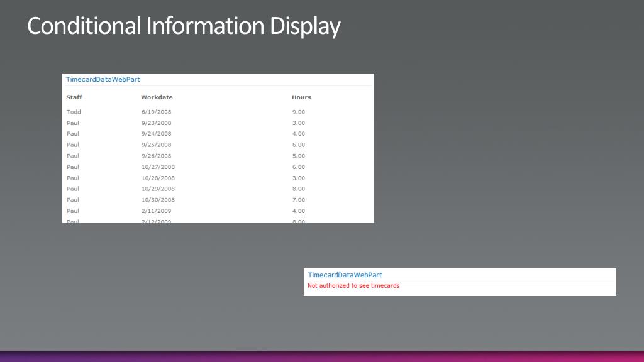Click the 5.00 hours in the 9/26/2008 row
The width and height of the screenshot is (644, 362).
pos(299,156)
